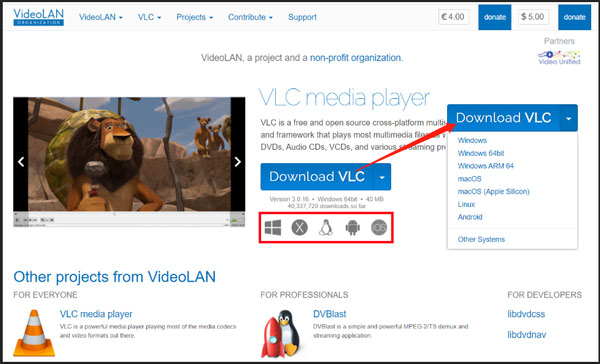Open the DVBlast project link

329,314
